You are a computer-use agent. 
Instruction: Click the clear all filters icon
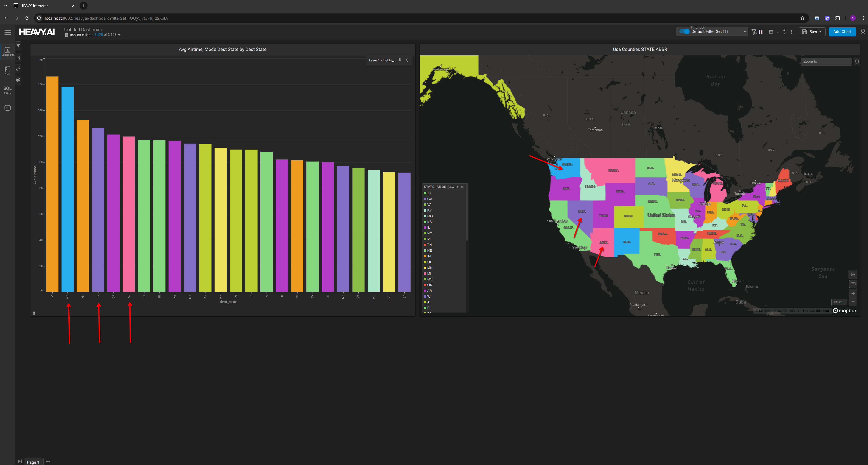coord(754,32)
